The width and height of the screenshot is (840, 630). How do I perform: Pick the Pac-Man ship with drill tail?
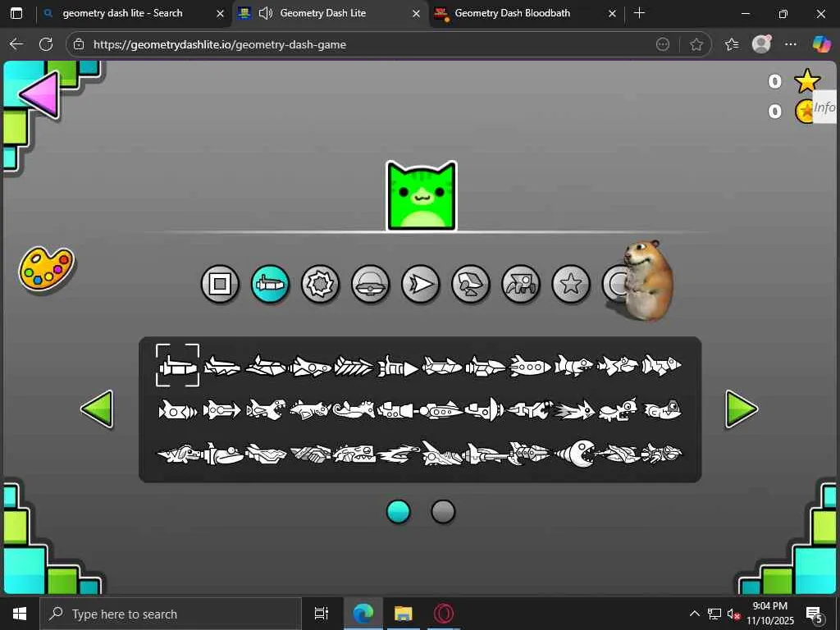click(x=573, y=454)
